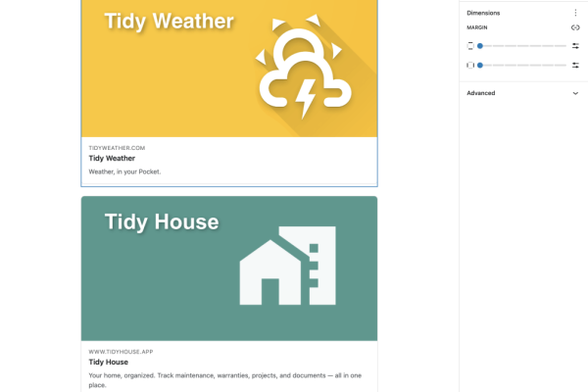Select the "Your home, organized" description text
Viewport: 588px width, 392px height.
tap(225, 375)
